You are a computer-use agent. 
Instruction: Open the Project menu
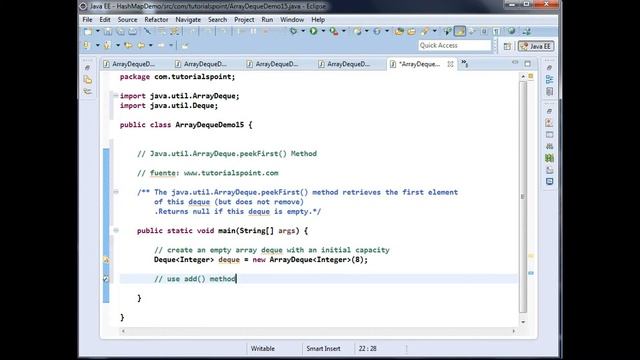pos(244,20)
